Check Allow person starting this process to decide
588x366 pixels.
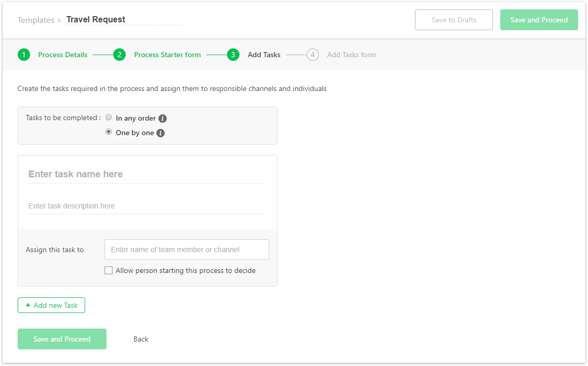coord(109,270)
